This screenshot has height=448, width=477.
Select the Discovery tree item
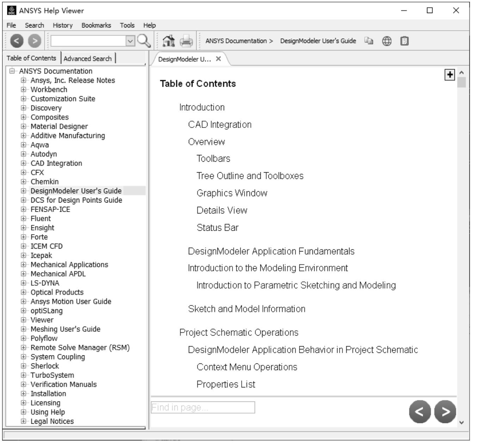[x=46, y=108]
